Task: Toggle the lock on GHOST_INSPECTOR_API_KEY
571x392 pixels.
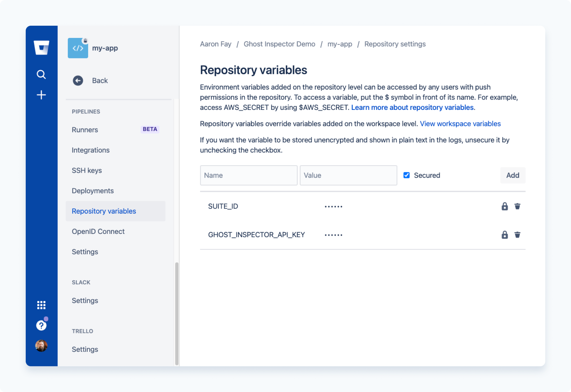Action: click(x=505, y=235)
